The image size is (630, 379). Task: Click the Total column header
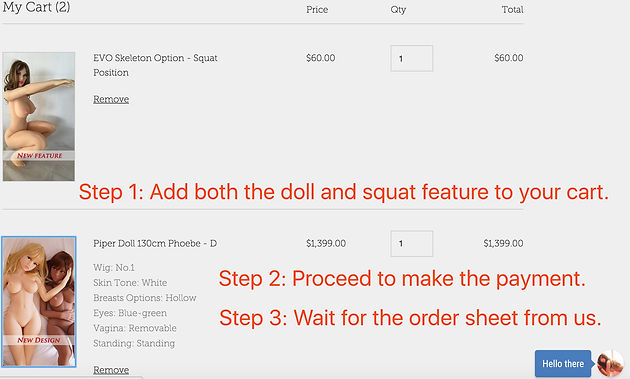coord(512,9)
